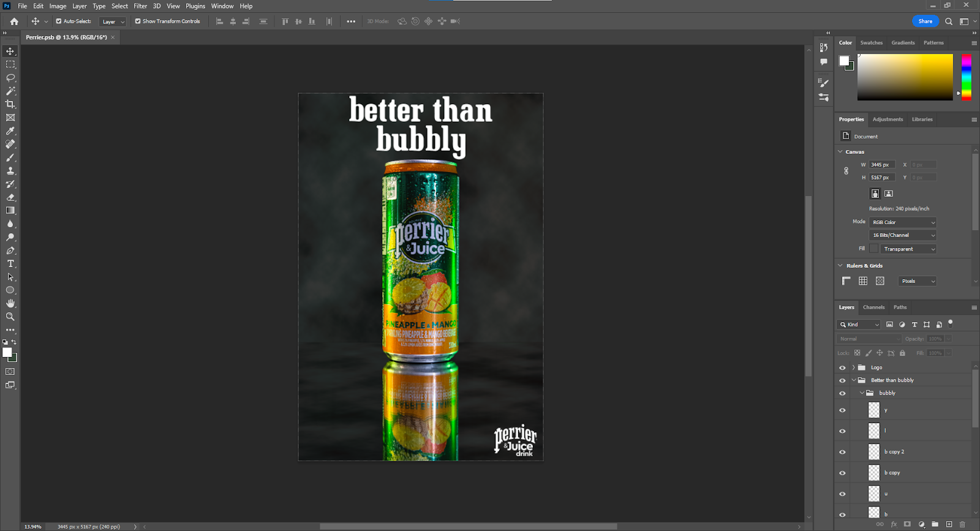Select the Zoom tool

click(10, 317)
